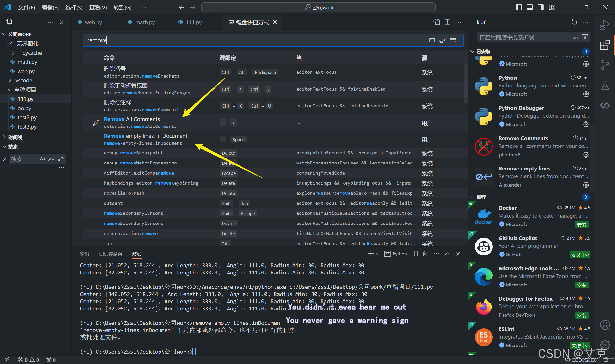The height and width of the screenshot is (364, 615).
Task: Install the Docker extension
Action: [x=581, y=225]
